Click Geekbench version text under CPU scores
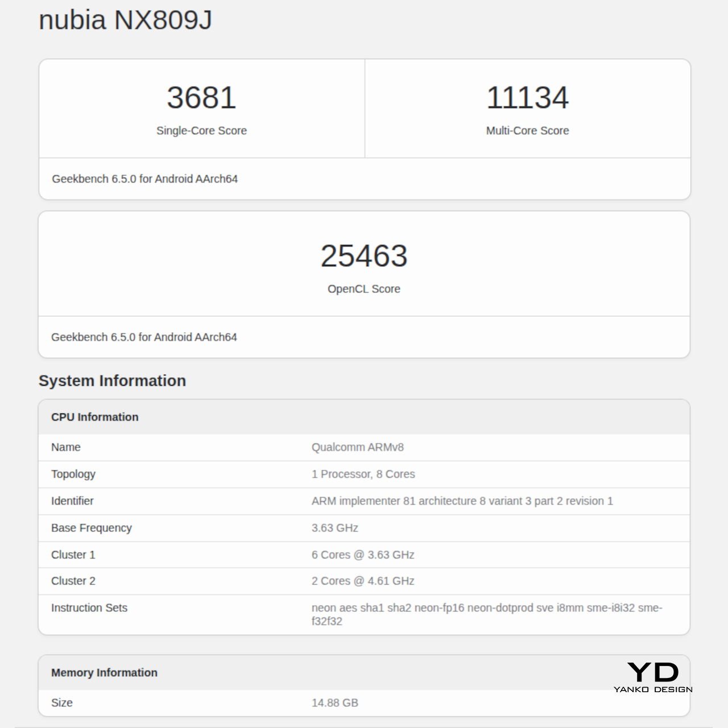 coord(144,179)
